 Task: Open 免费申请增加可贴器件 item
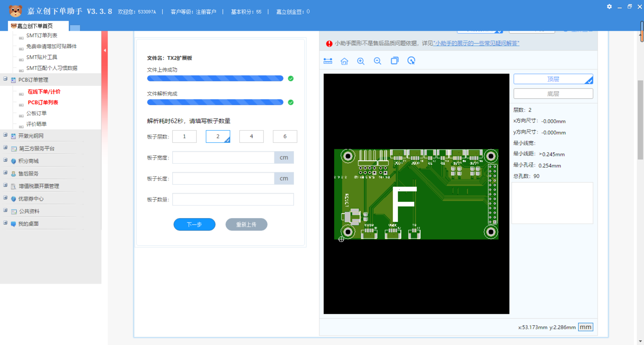(52, 46)
